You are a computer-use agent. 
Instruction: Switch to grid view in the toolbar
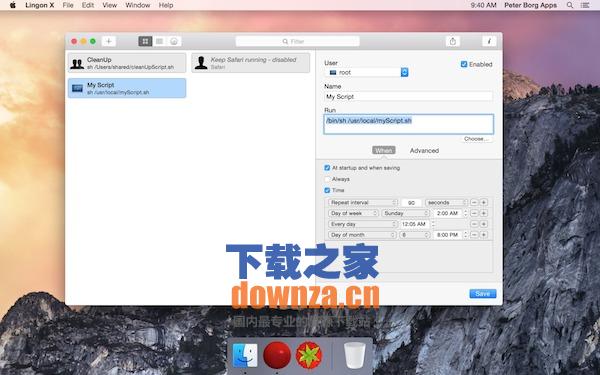145,41
